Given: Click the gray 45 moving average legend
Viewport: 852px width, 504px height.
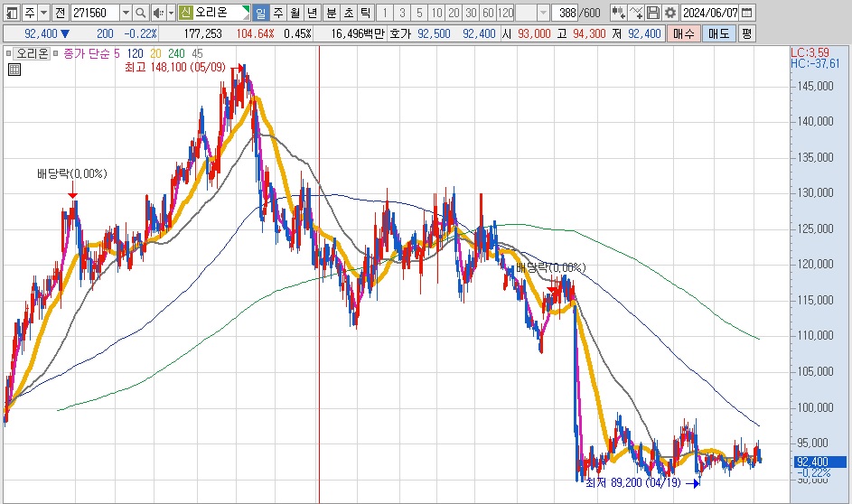Looking at the screenshot, I should pos(197,53).
